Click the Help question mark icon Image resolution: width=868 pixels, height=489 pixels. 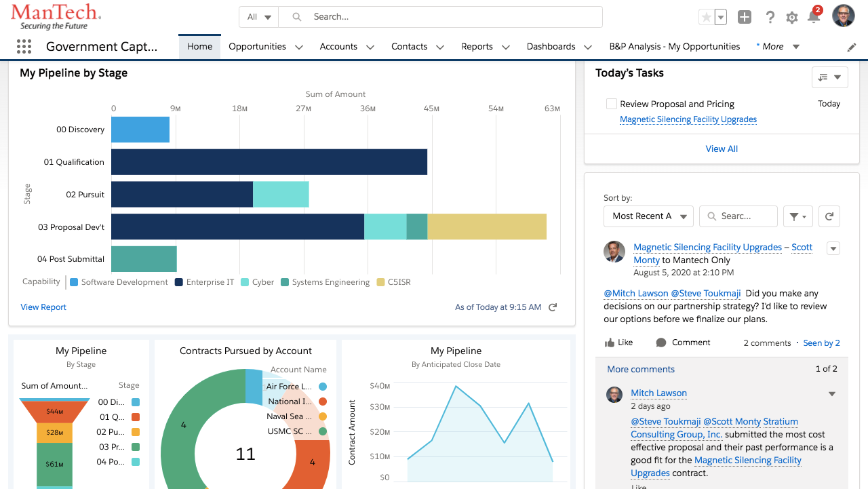pos(770,18)
